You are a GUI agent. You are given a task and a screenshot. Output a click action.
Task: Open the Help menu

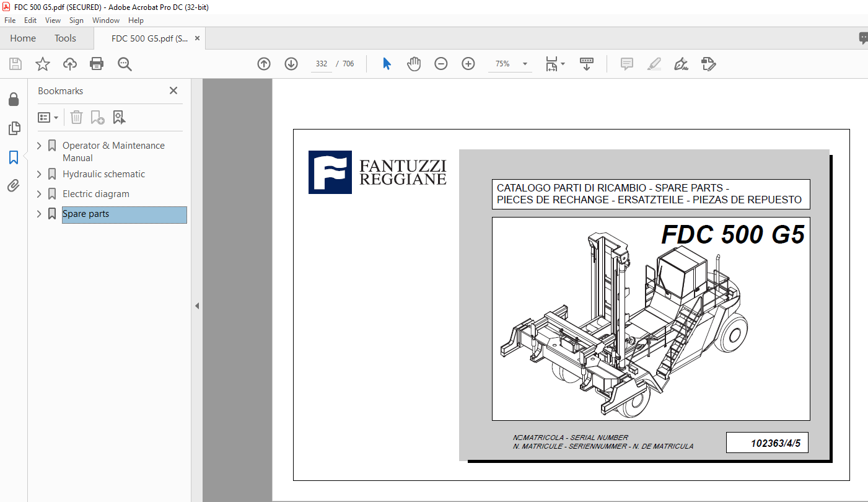coord(136,20)
